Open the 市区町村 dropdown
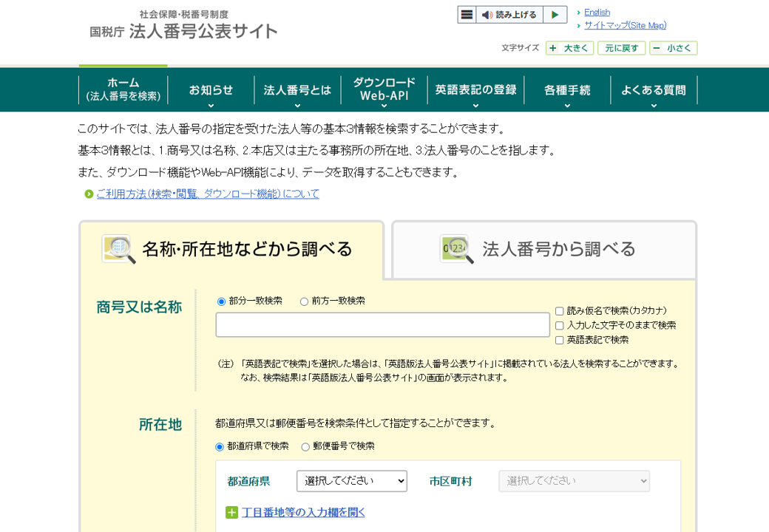 coord(575,481)
